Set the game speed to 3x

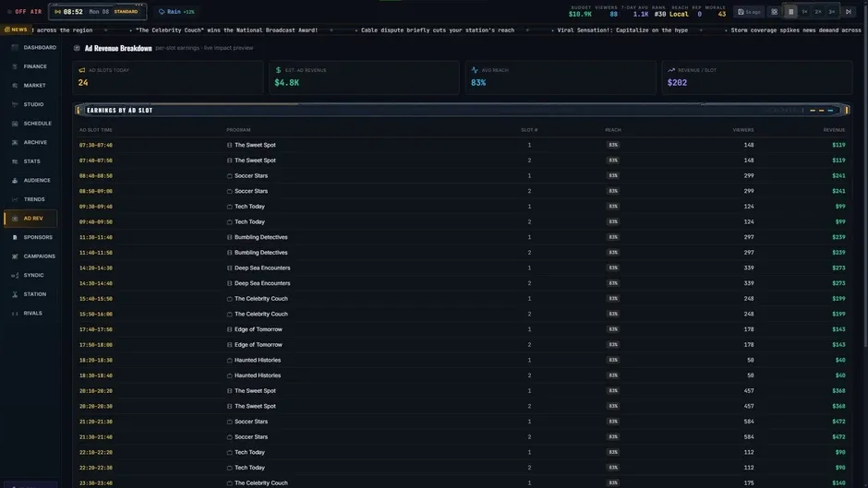[x=831, y=12]
